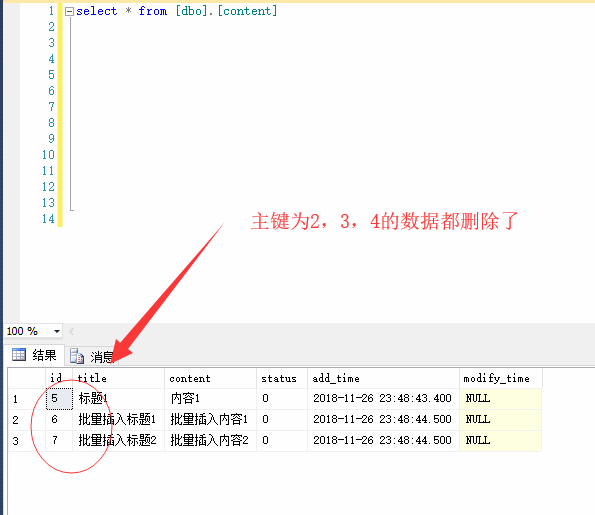595x515 pixels.
Task: Click the content cell 内容1
Action: pos(211,398)
